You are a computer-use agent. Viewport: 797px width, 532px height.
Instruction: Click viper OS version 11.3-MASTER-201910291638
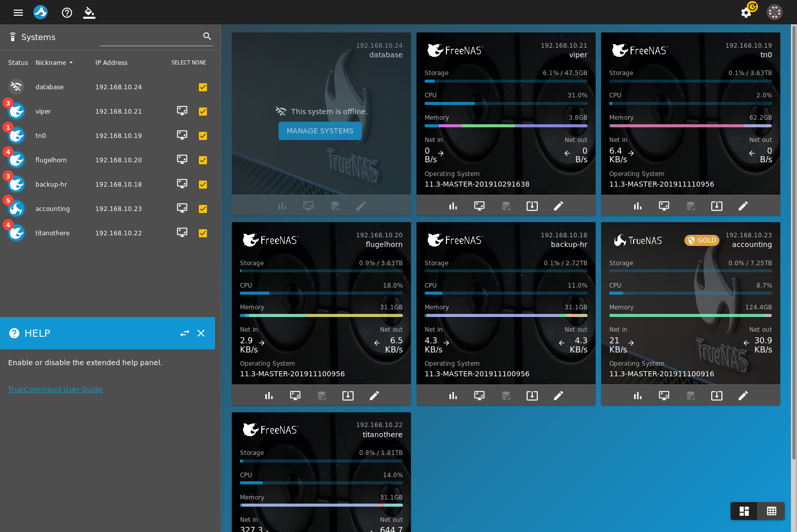pos(477,184)
